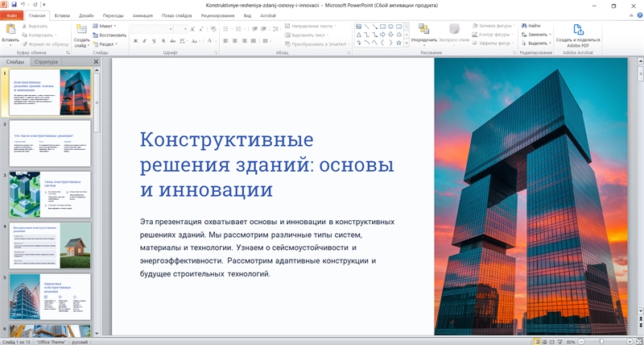Image resolution: width=644 pixels, height=345 pixels.
Task: Click the Cut (Вырезать) command
Action: coord(35,26)
